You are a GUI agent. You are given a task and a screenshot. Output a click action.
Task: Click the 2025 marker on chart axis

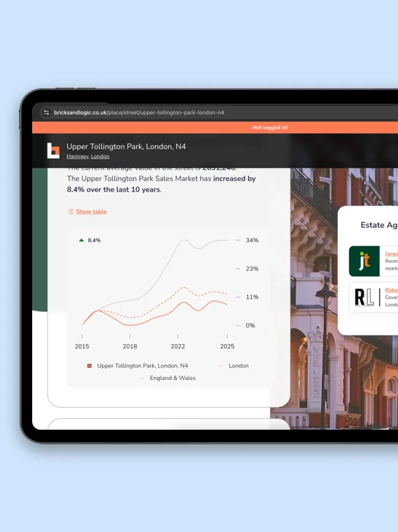click(227, 346)
